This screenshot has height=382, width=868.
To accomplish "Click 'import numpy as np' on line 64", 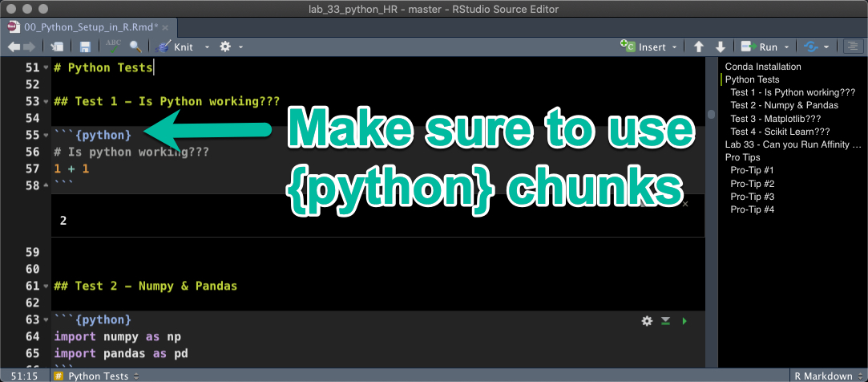I will 117,336.
